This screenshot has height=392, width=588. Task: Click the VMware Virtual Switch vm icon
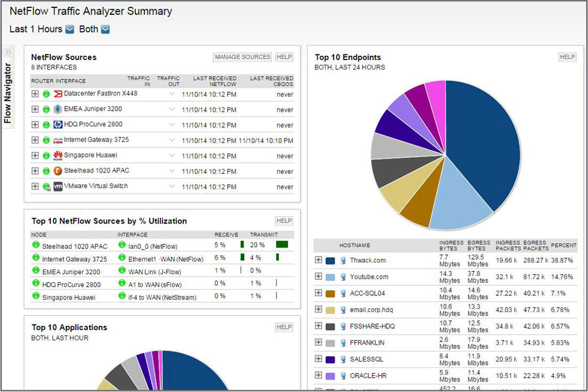[x=58, y=186]
